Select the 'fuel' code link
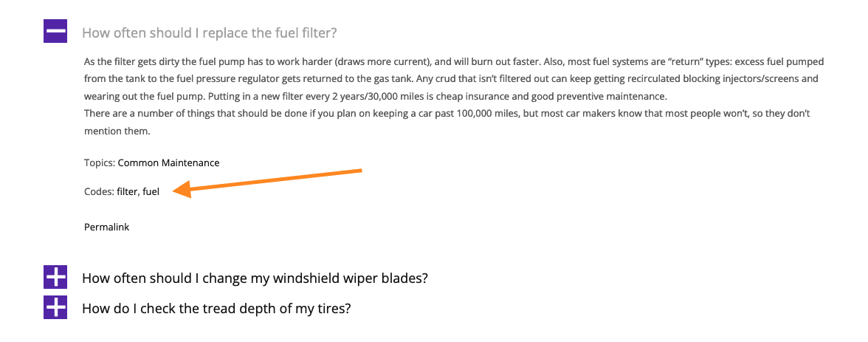This screenshot has width=868, height=342. pyautogui.click(x=151, y=192)
